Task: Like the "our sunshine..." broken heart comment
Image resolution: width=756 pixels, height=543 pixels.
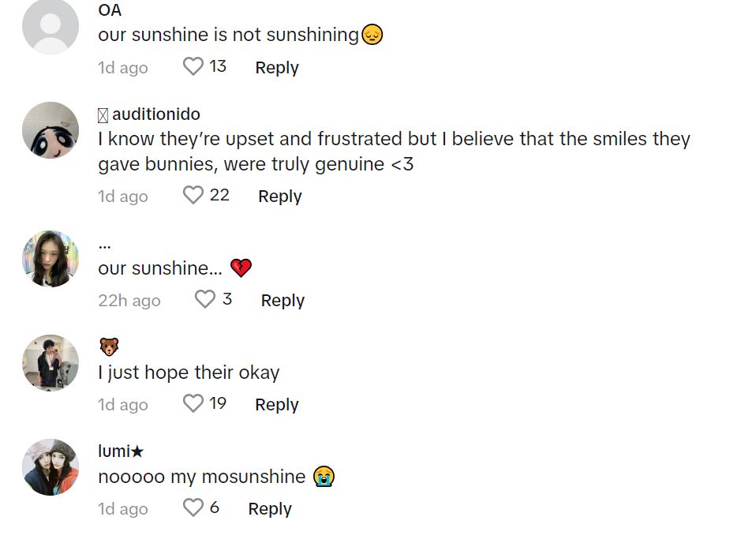Action: (205, 299)
